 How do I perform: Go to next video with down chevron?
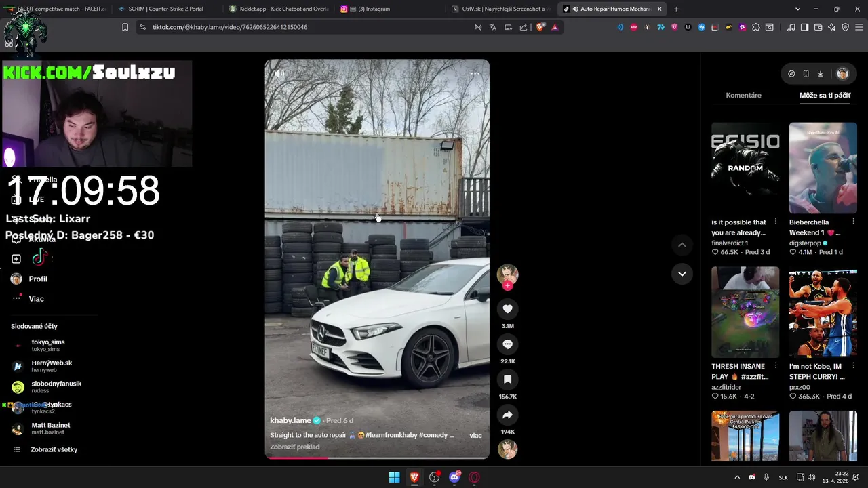point(682,274)
